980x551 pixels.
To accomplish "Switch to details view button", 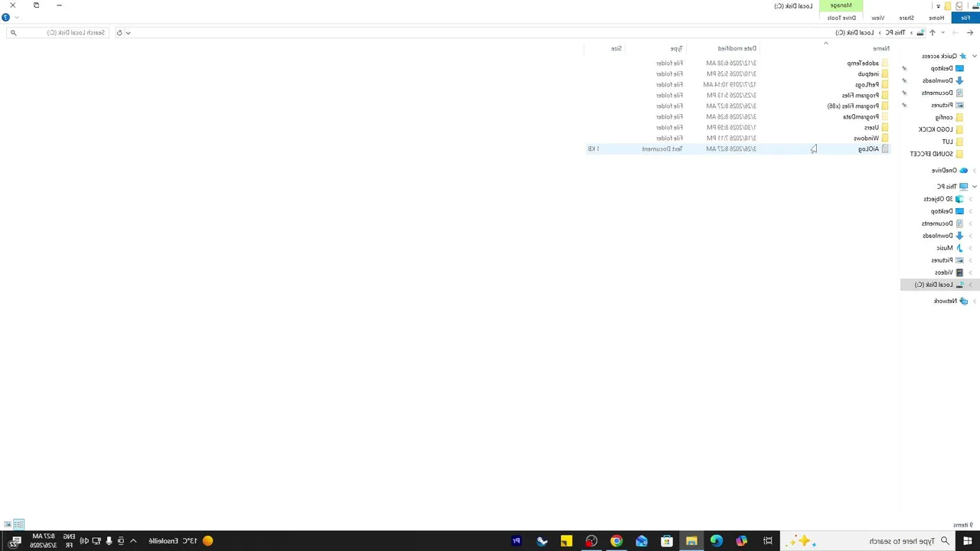I will (19, 524).
